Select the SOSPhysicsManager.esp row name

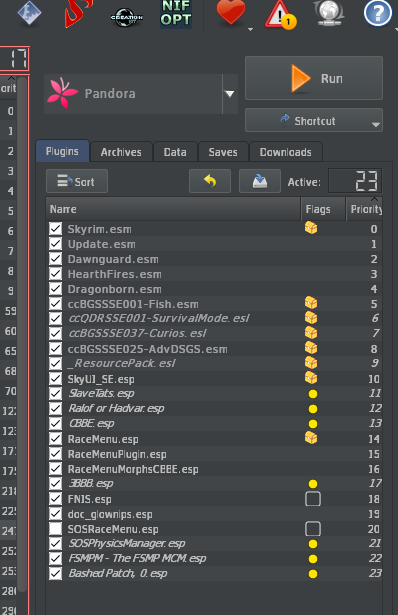click(x=127, y=544)
